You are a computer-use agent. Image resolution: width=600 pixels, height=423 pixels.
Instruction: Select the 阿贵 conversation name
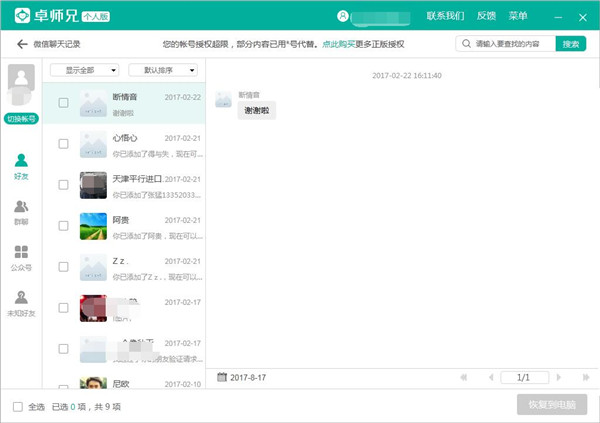click(121, 220)
